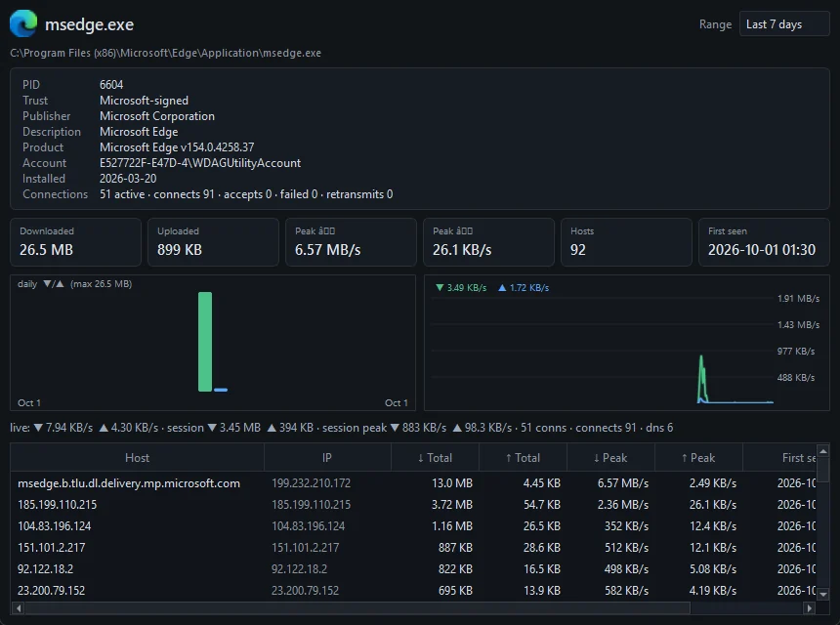
Task: Select host row 185.199.110.215
Action: click(413, 505)
